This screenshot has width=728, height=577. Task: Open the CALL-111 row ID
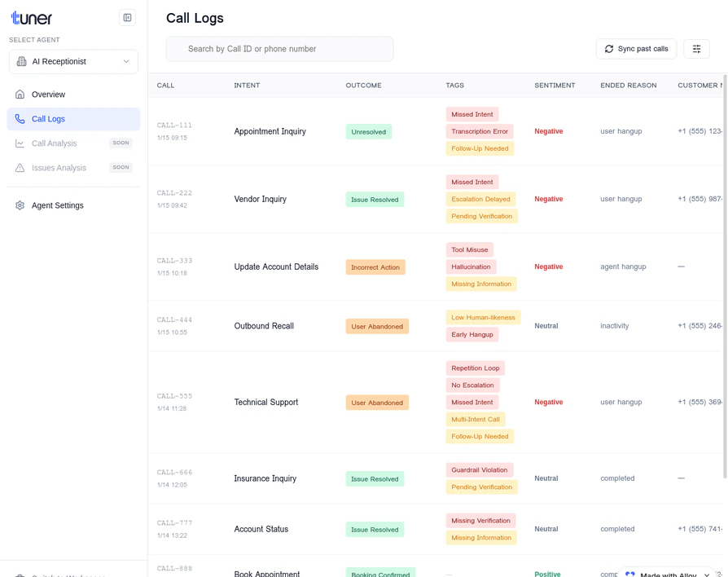click(x=174, y=125)
